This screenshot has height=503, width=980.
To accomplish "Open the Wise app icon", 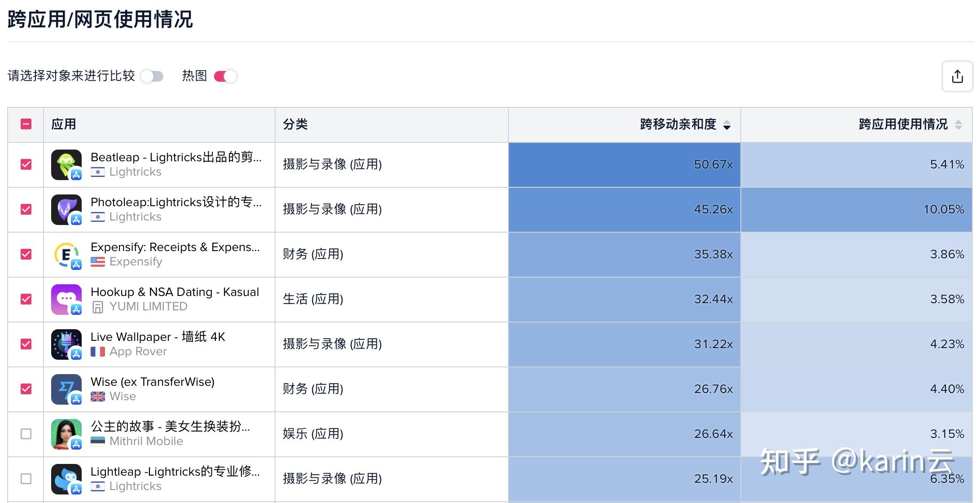I will pos(66,389).
